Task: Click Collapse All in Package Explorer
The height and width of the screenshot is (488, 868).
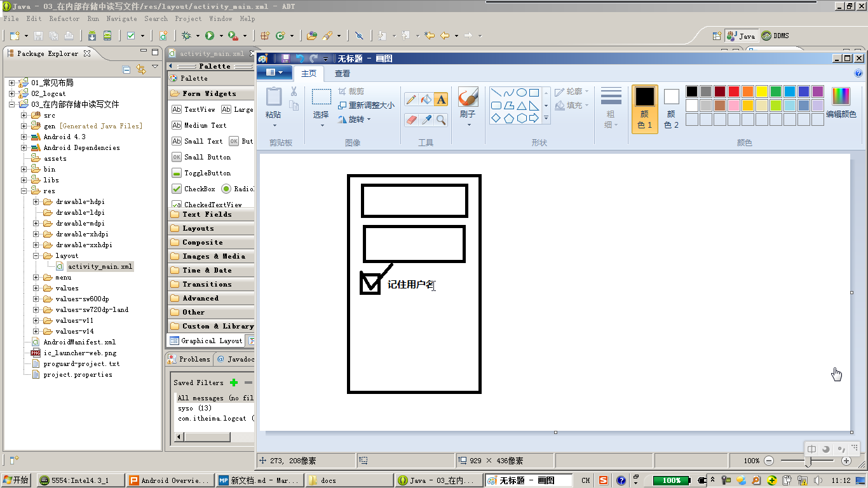Action: click(126, 69)
